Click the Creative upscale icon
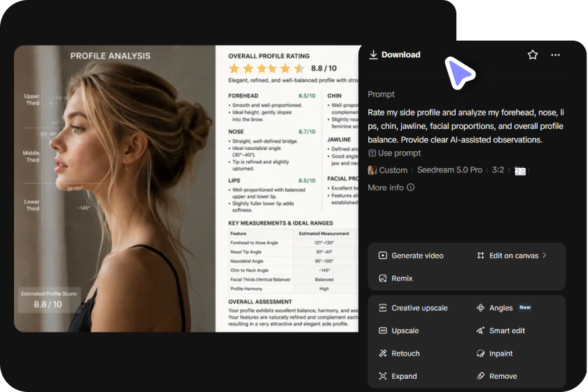588x392 pixels. pos(382,308)
